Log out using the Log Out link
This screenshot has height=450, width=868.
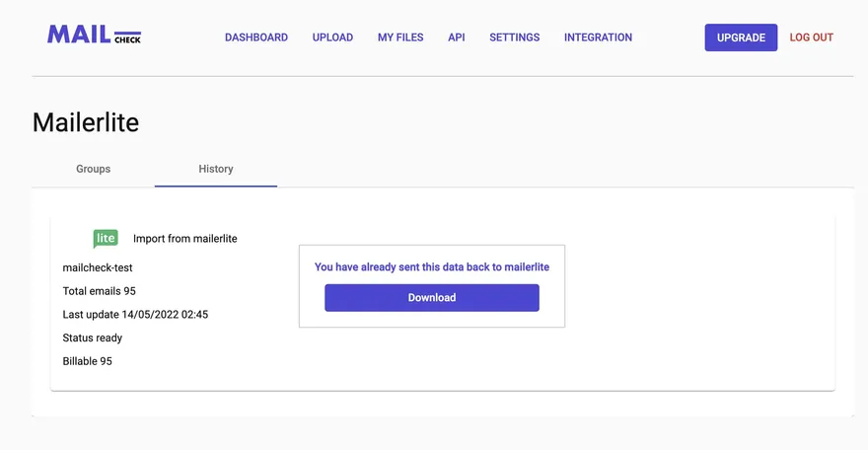tap(811, 37)
